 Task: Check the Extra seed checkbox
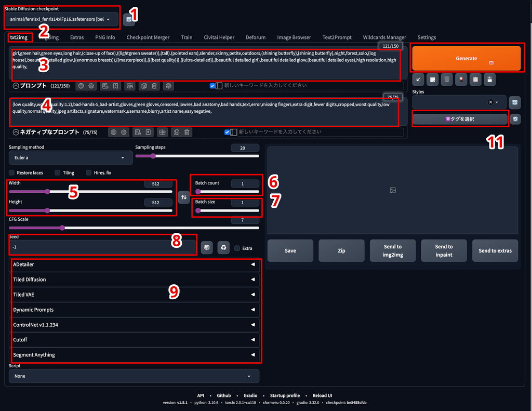tap(237, 248)
